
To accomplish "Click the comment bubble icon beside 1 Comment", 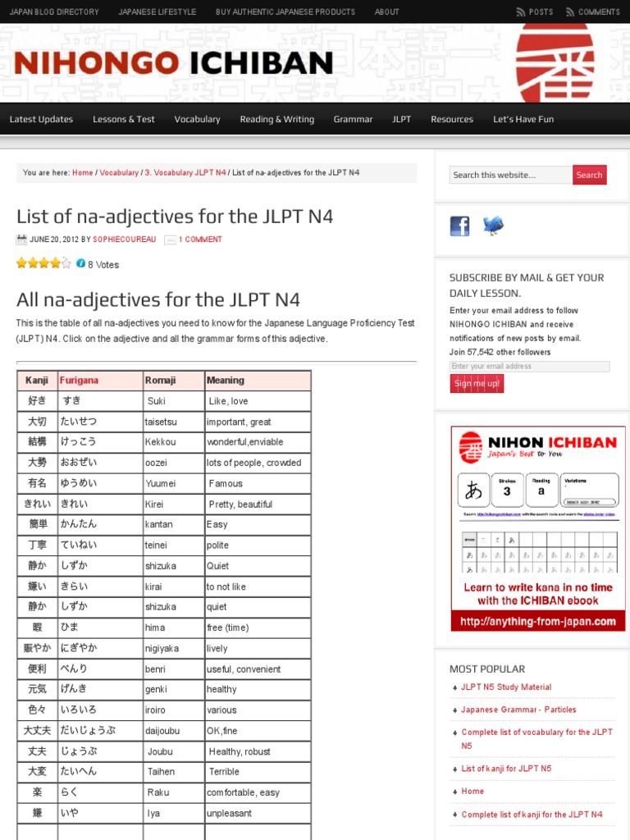I will tap(170, 240).
